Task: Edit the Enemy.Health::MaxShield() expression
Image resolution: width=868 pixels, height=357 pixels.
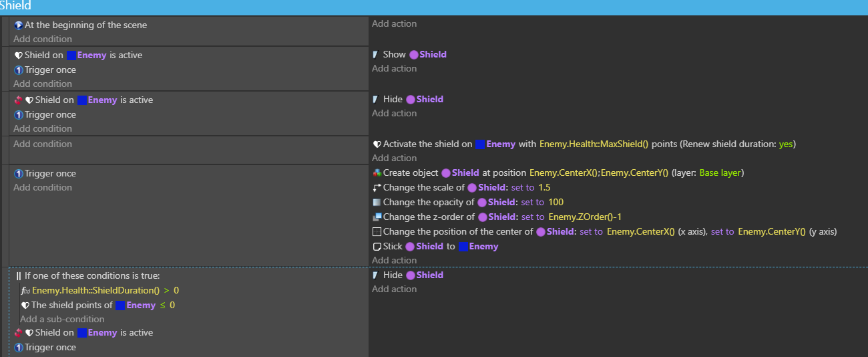Action: coord(594,144)
